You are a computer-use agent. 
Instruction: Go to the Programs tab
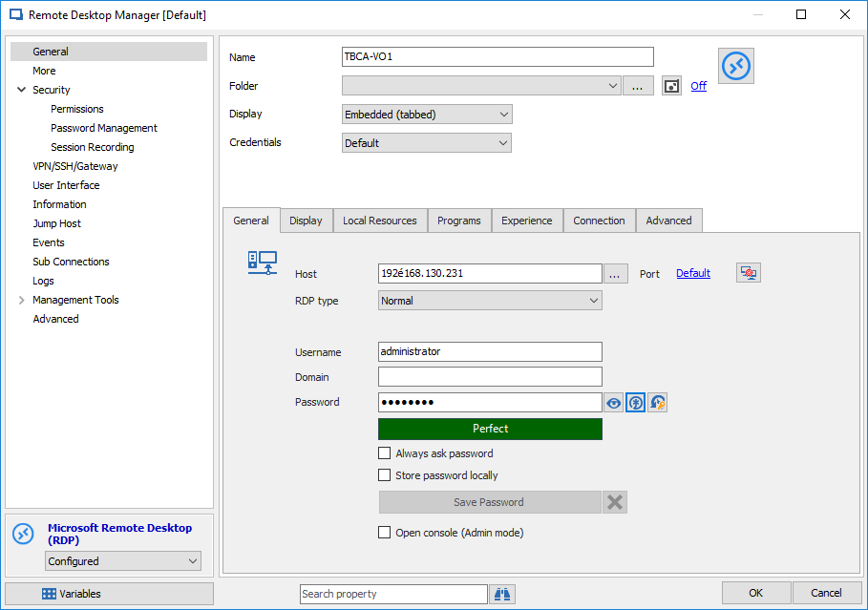pos(459,221)
